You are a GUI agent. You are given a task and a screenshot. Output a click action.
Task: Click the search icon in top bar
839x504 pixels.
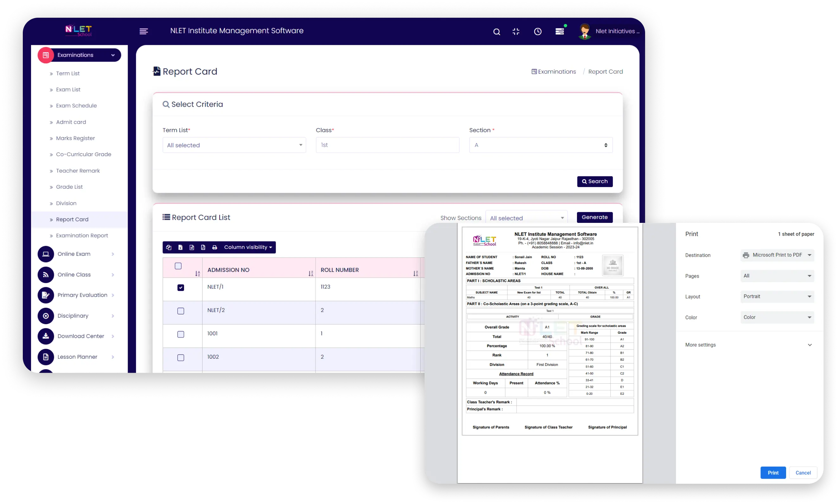pos(496,32)
